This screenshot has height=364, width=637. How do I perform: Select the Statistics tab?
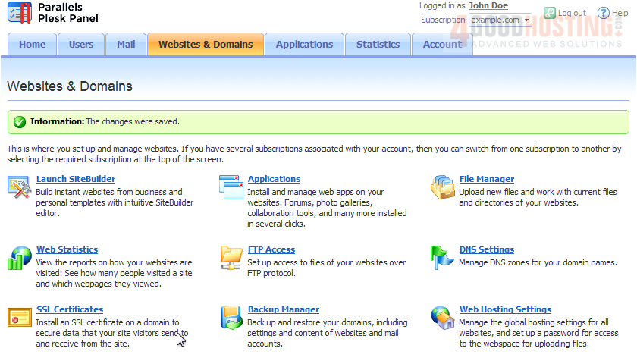pos(378,45)
